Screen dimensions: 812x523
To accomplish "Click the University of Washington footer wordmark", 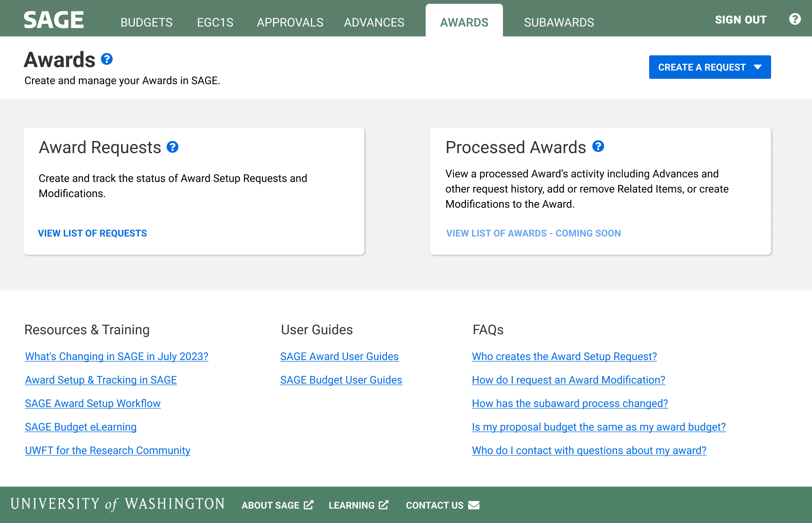I will pos(118,504).
